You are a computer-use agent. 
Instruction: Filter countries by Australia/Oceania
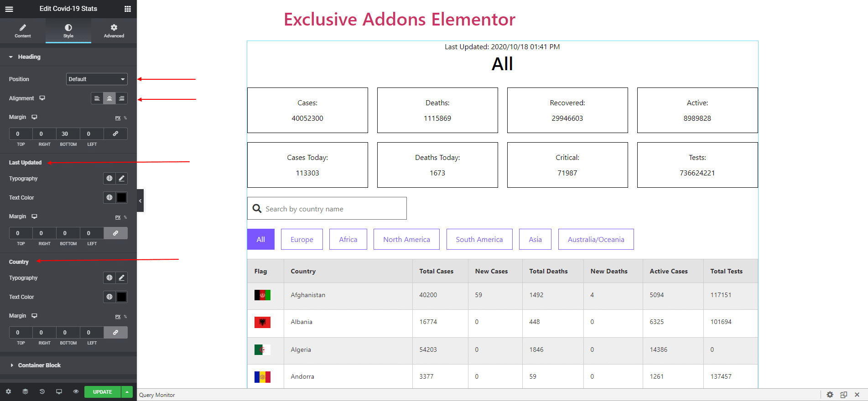click(x=596, y=239)
